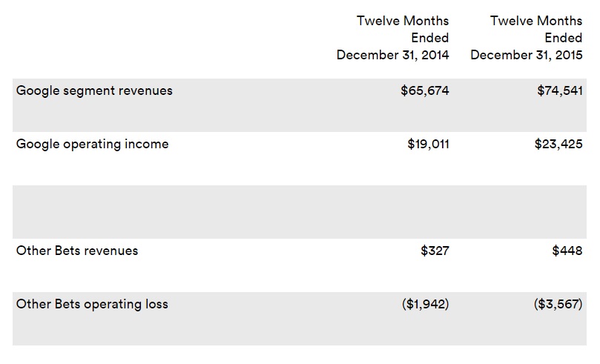Viewport: 600px width, 364px height.
Task: Select the $65,674 value for 2014
Action: tap(424, 91)
